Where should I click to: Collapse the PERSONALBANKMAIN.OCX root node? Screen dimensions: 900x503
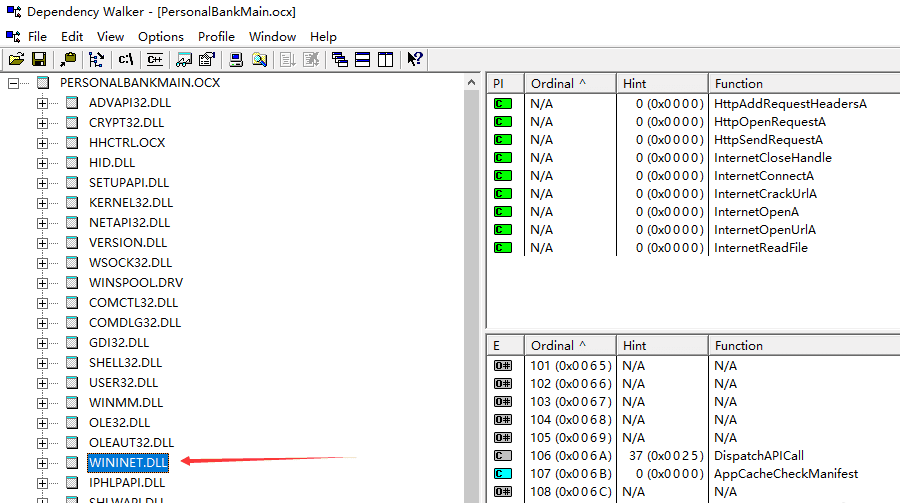pyautogui.click(x=13, y=83)
